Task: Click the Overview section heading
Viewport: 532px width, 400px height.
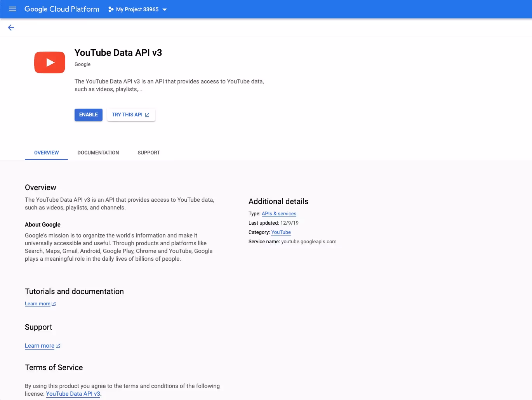Action: coord(40,187)
